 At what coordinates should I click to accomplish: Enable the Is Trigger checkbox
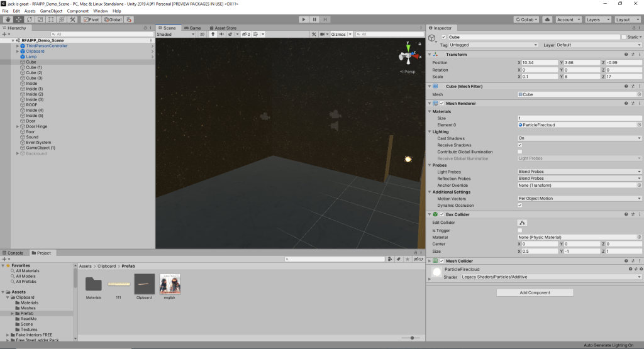tap(520, 230)
